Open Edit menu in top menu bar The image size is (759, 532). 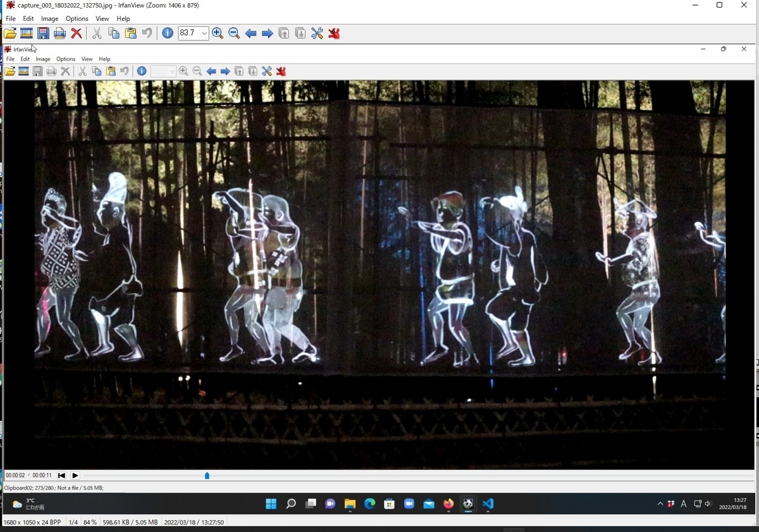coord(28,19)
